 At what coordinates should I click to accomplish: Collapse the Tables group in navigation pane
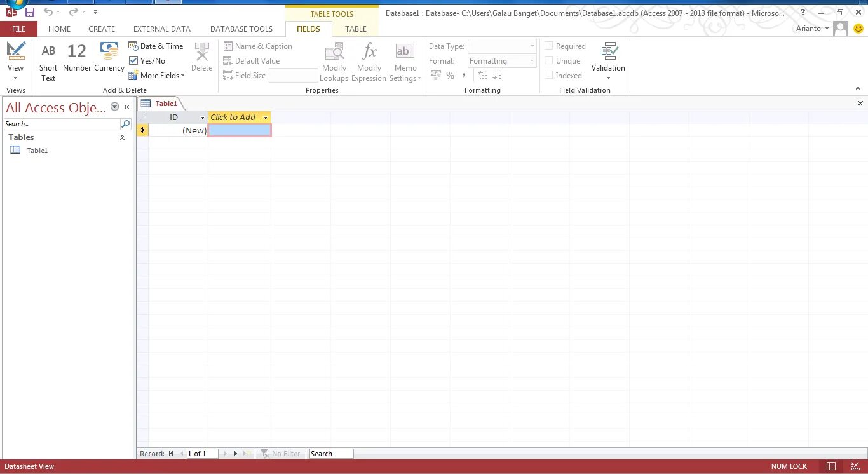click(x=122, y=137)
